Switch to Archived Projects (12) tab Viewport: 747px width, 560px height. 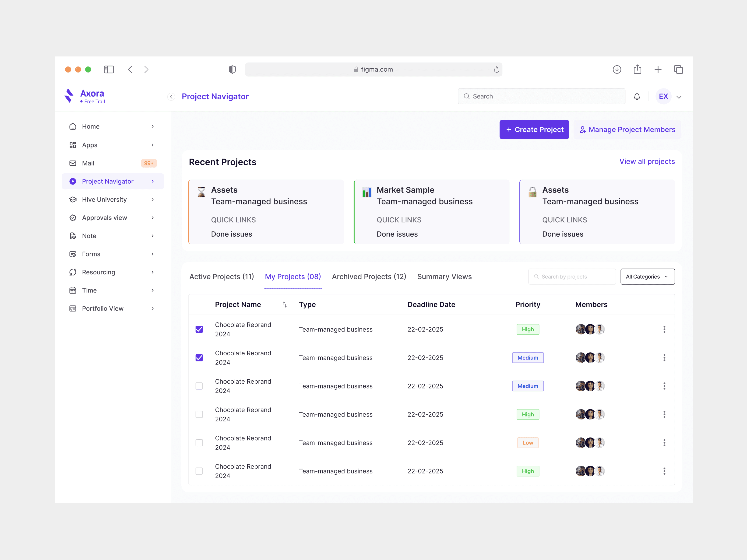pyautogui.click(x=369, y=277)
